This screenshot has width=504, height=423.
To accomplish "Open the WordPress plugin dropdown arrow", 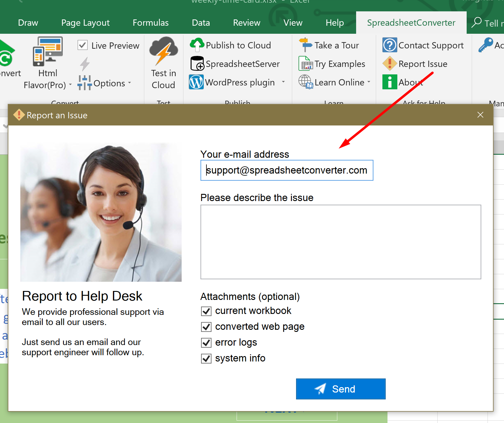I will pos(283,82).
